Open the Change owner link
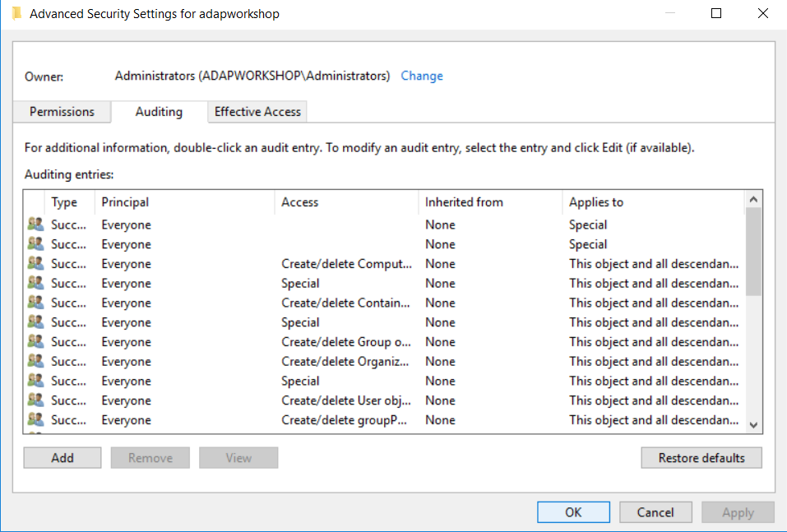Screen dimensions: 787x532 pos(422,76)
